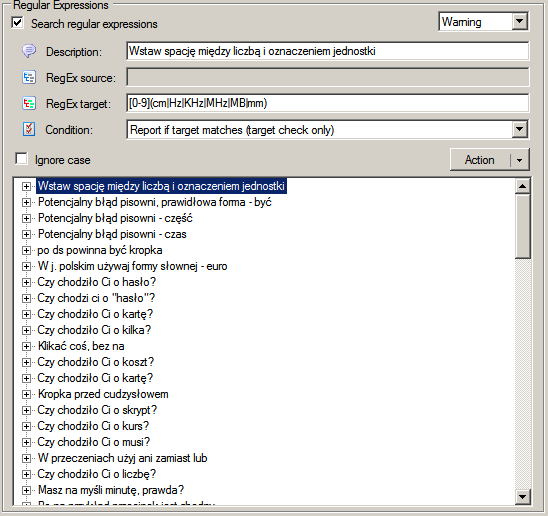Open the Condition dropdown list
Viewport: 548px width, 516px height.
pyautogui.click(x=519, y=130)
